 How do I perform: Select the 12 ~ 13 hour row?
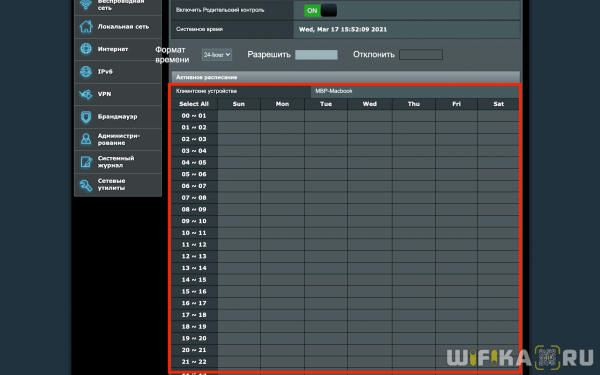coord(194,256)
